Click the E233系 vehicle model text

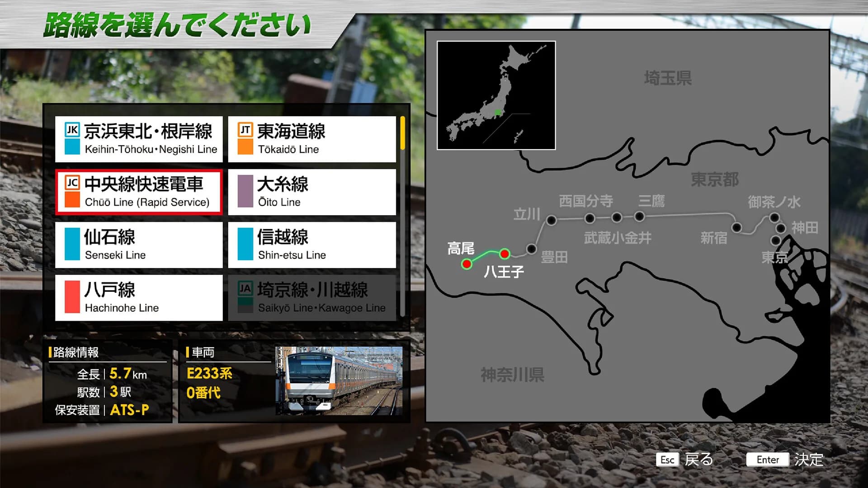209,373
